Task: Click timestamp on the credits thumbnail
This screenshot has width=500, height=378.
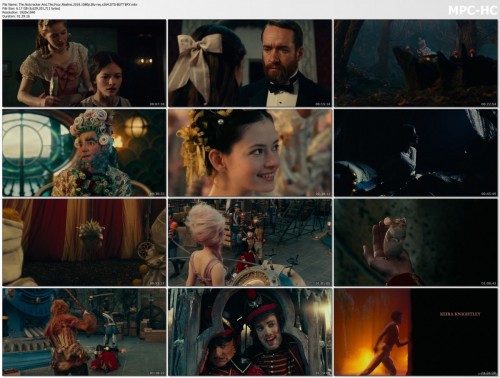Action: [x=488, y=373]
